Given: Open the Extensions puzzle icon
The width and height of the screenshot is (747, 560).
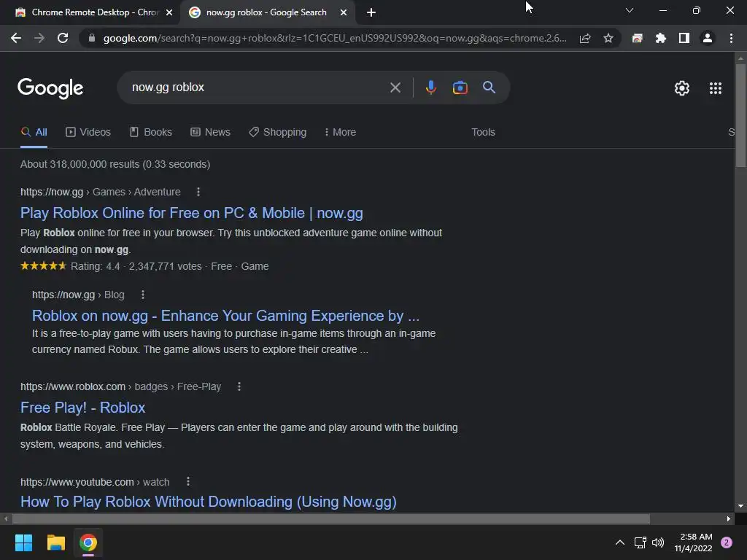Looking at the screenshot, I should [x=660, y=38].
